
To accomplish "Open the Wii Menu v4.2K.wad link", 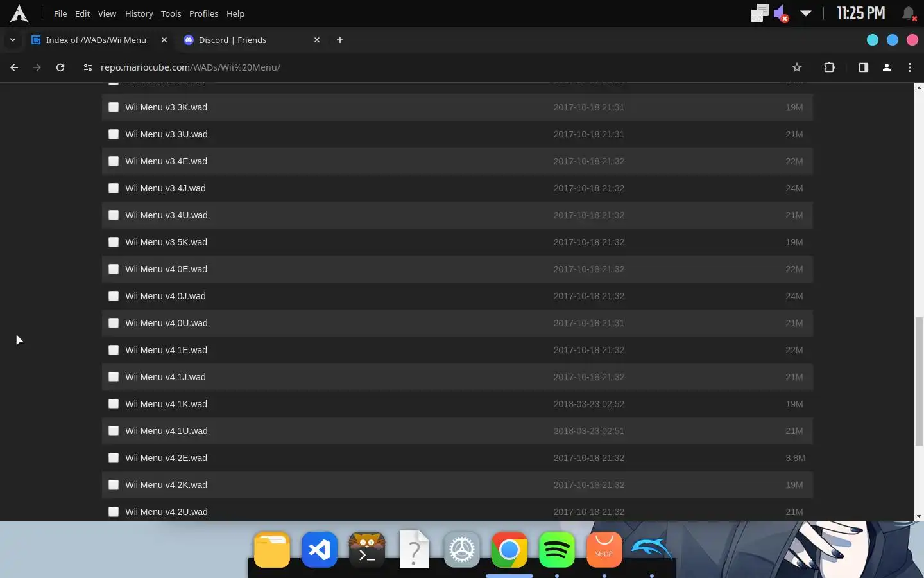I will point(166,485).
